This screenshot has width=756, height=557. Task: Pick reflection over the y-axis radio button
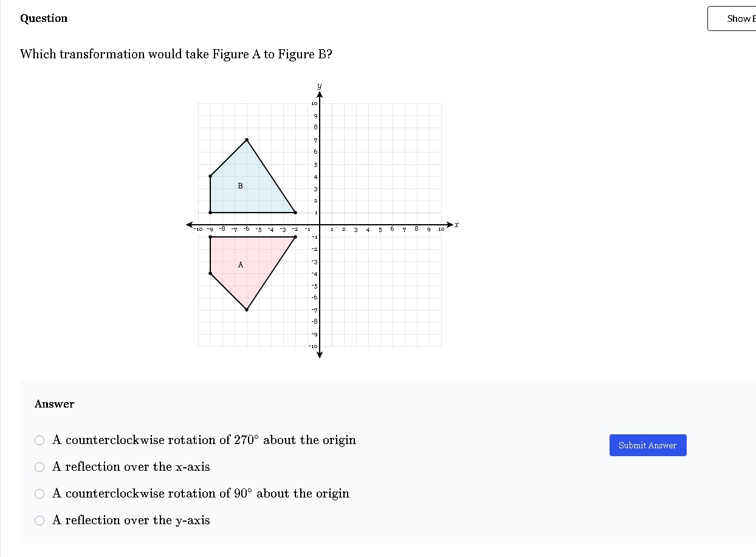(x=40, y=521)
